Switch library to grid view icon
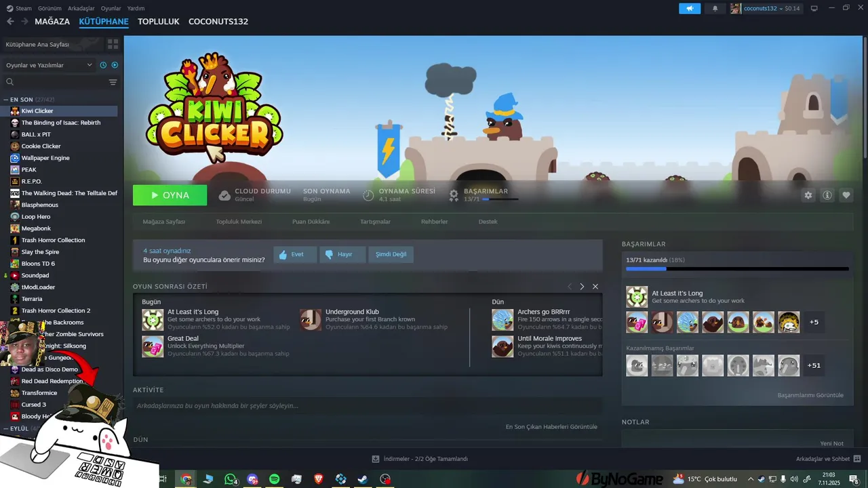868x488 pixels. pyautogui.click(x=113, y=44)
